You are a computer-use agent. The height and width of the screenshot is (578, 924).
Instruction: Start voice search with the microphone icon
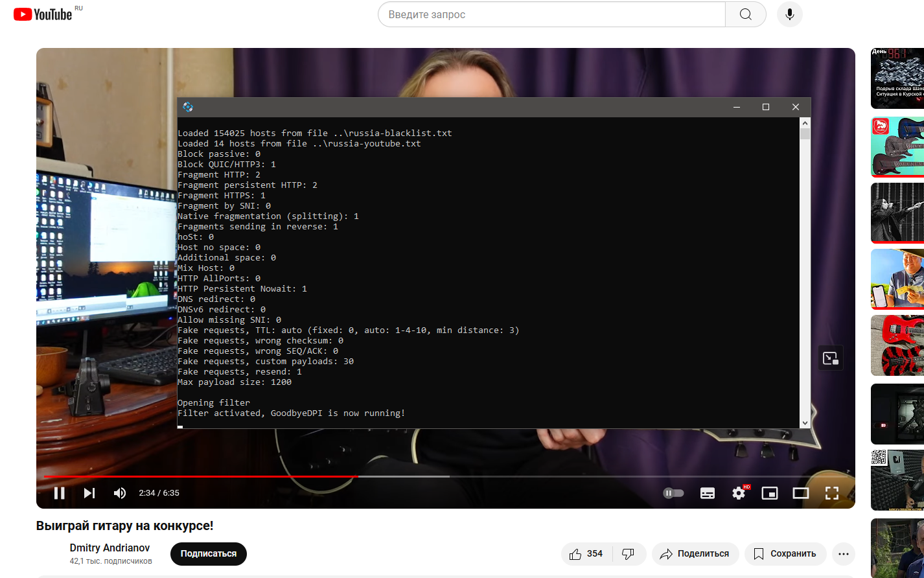pos(790,14)
